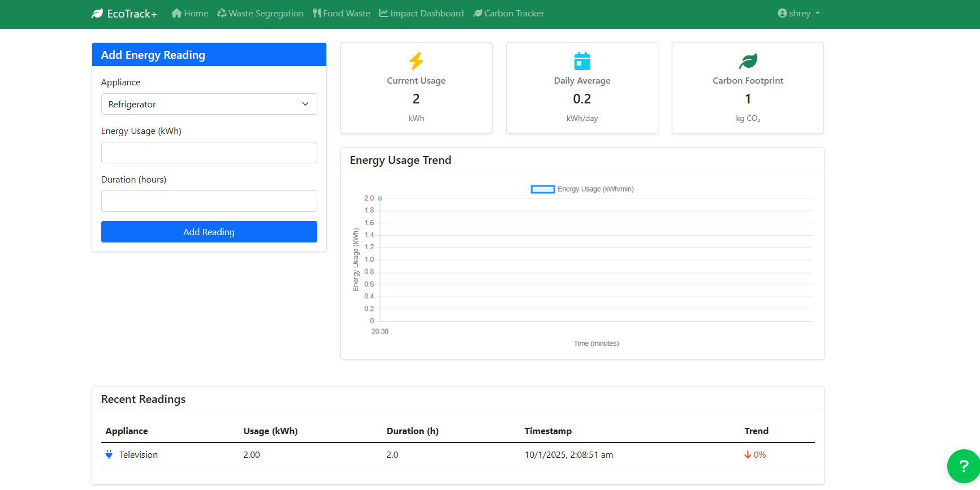Open the Carbon Tracker link
The height and width of the screenshot is (490, 980).
508,13
